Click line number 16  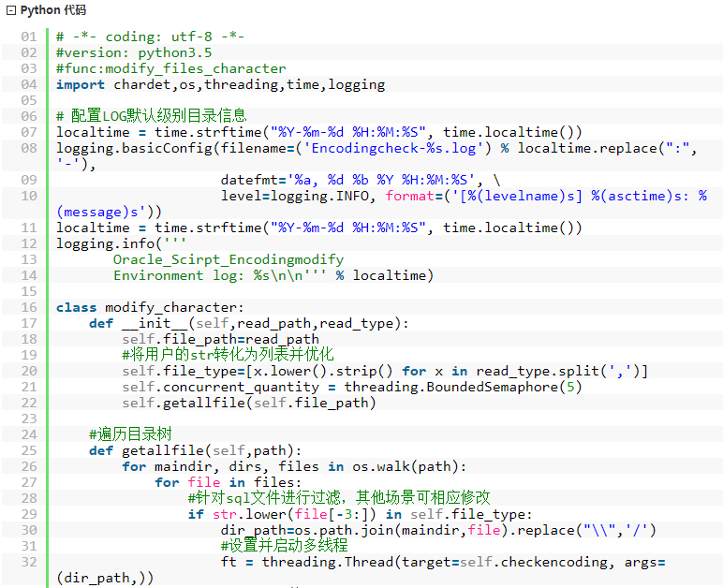pyautogui.click(x=29, y=307)
